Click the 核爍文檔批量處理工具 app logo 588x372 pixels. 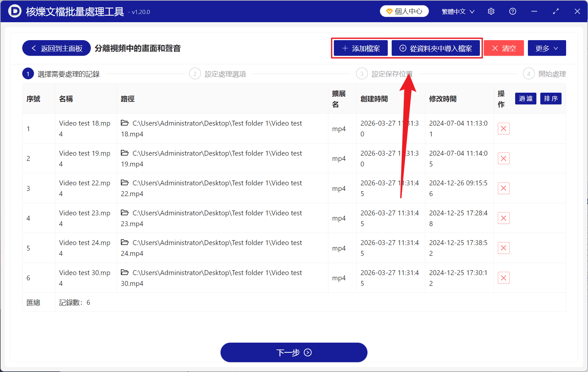15,11
